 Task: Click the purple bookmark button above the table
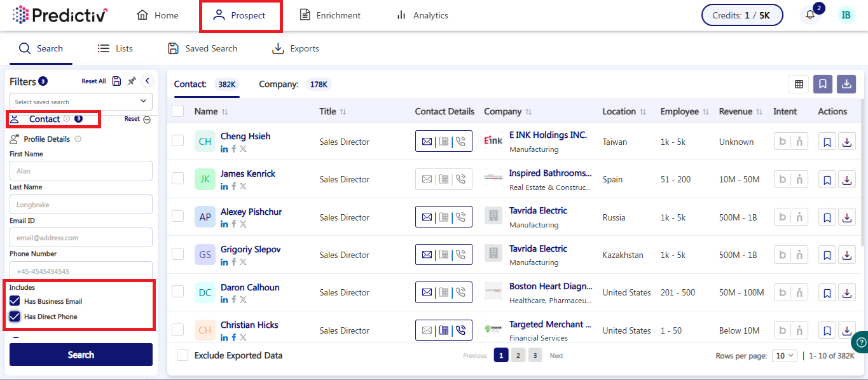coord(823,84)
